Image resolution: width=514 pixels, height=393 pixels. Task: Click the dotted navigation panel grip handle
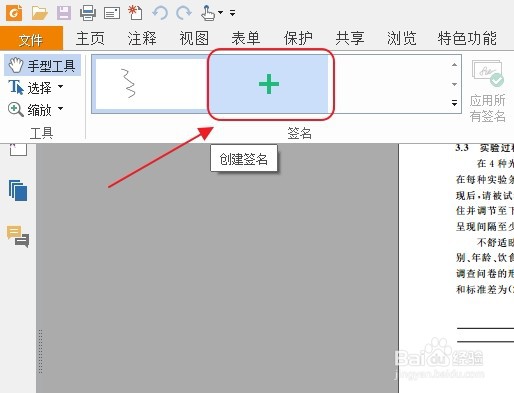pos(40,351)
